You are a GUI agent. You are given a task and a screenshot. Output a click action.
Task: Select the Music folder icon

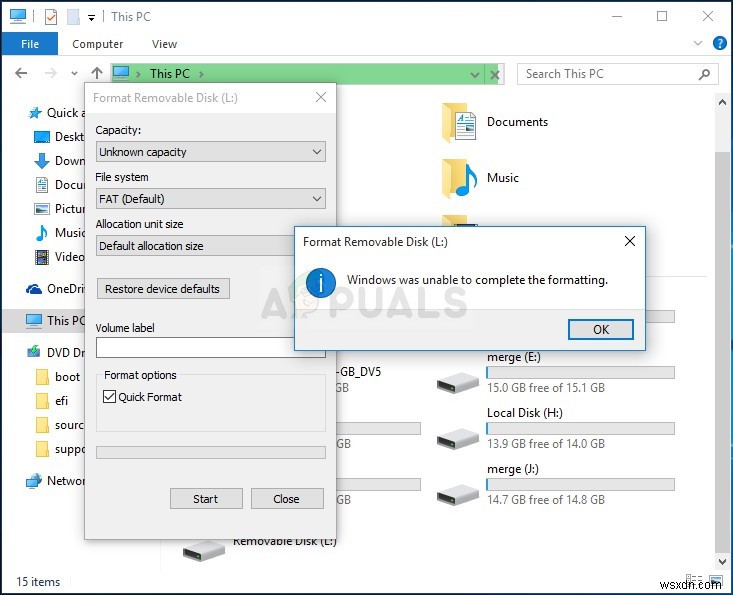459,179
